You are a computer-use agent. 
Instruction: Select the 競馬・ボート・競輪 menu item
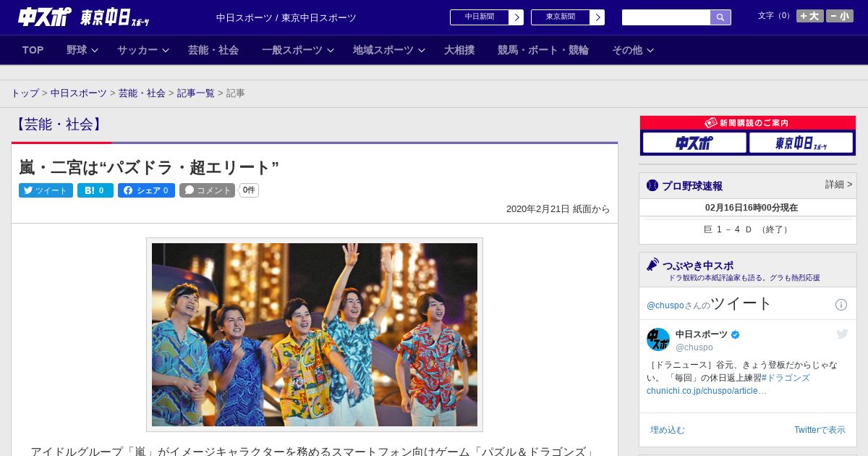543,50
